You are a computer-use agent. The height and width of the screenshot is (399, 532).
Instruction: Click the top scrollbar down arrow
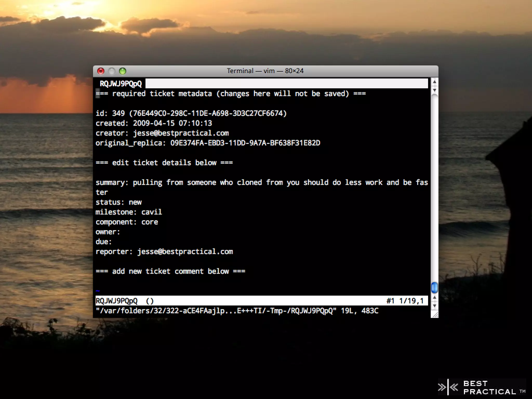point(435,90)
